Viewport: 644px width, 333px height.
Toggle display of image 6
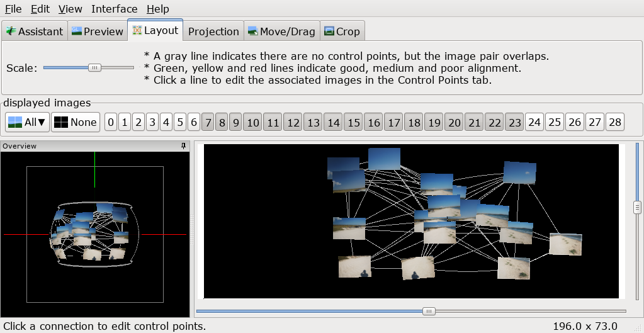point(194,122)
